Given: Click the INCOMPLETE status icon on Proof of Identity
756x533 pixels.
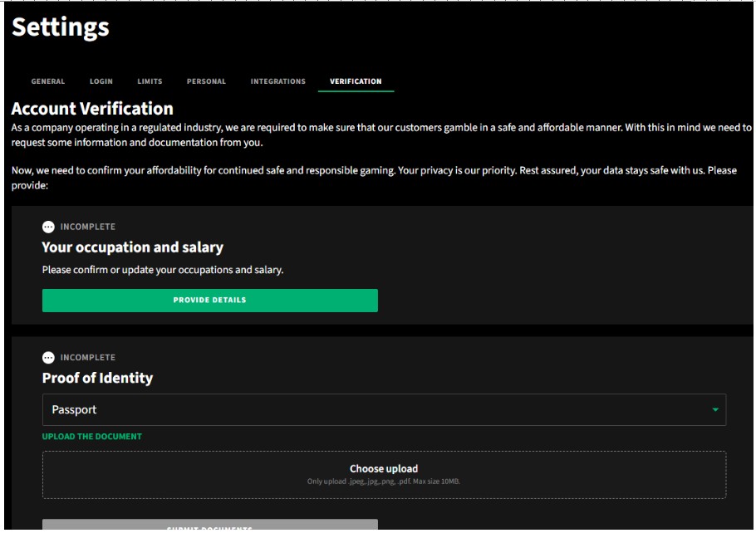Looking at the screenshot, I should [x=50, y=359].
